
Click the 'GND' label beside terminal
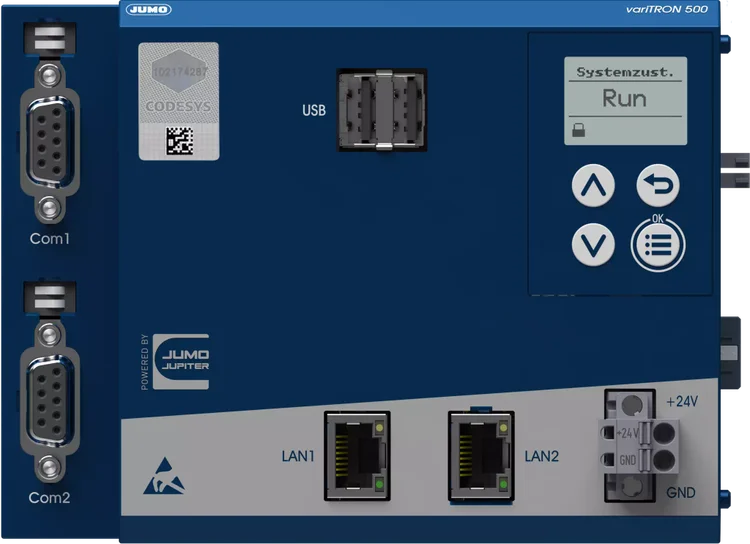(681, 492)
